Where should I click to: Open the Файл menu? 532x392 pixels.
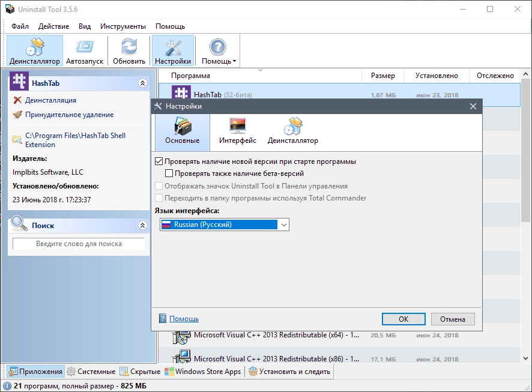click(20, 26)
